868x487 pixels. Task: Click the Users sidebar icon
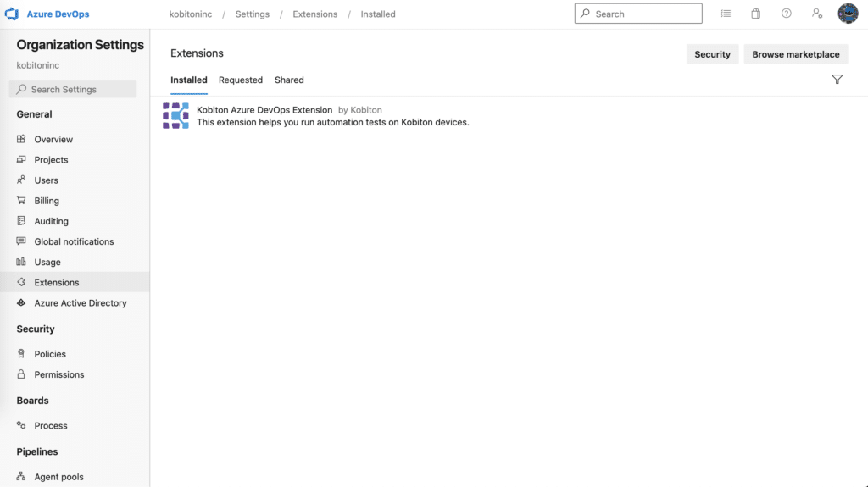tap(21, 180)
